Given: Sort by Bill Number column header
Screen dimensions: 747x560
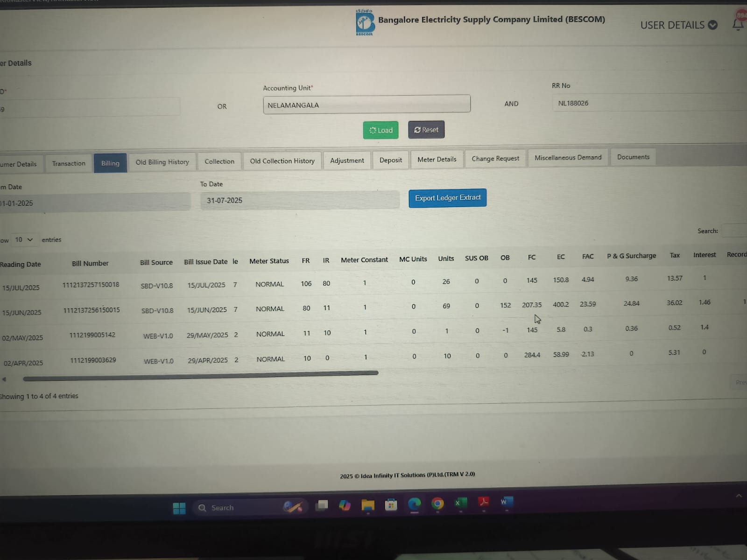Looking at the screenshot, I should pos(90,263).
